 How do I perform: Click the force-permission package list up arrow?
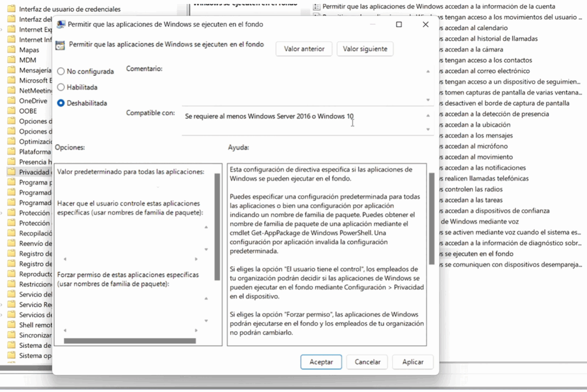(x=206, y=299)
